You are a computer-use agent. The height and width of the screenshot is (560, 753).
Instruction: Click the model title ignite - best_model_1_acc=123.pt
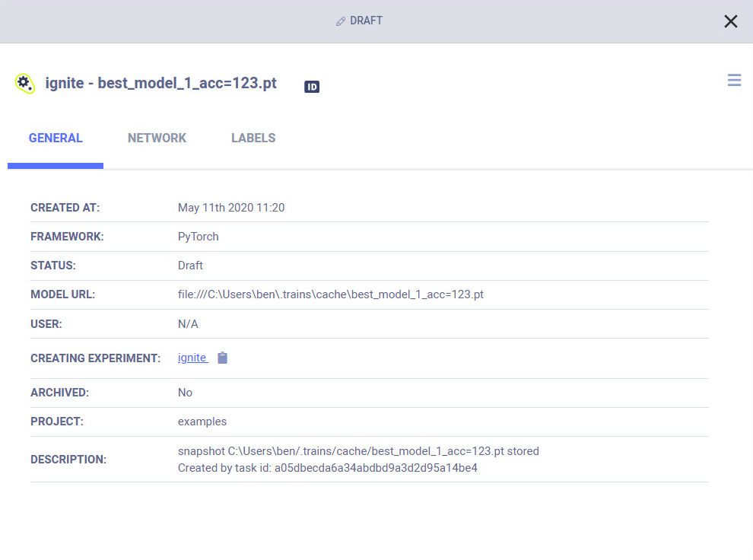[161, 83]
